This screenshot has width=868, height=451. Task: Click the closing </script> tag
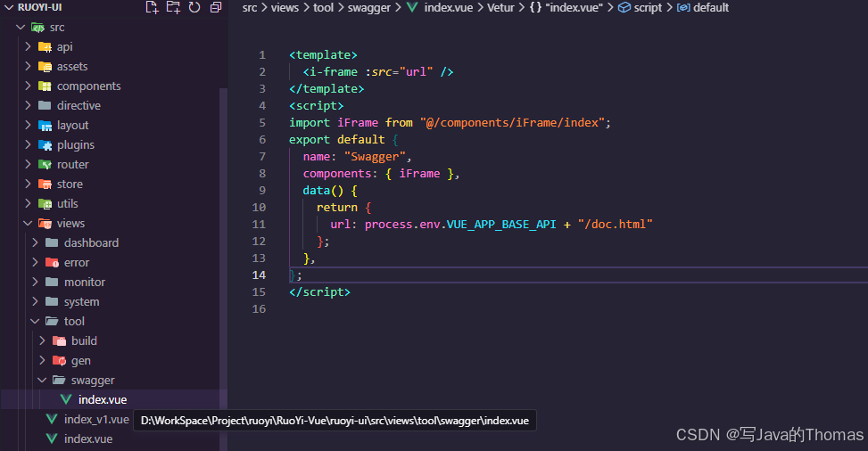[319, 291]
